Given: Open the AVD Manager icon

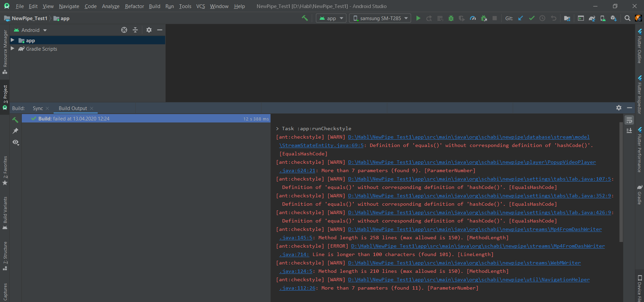Looking at the screenshot, I should [603, 18].
